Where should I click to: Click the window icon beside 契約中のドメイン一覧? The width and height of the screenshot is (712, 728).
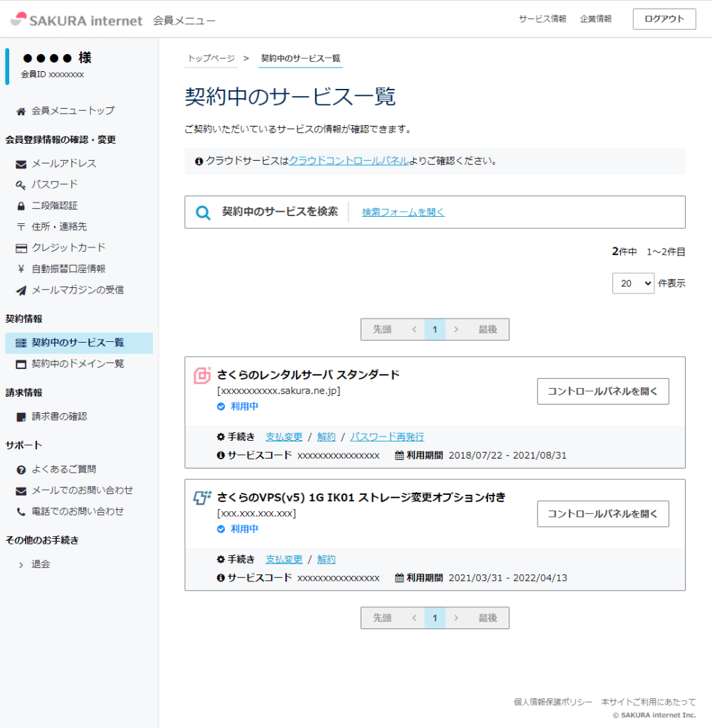pyautogui.click(x=21, y=365)
